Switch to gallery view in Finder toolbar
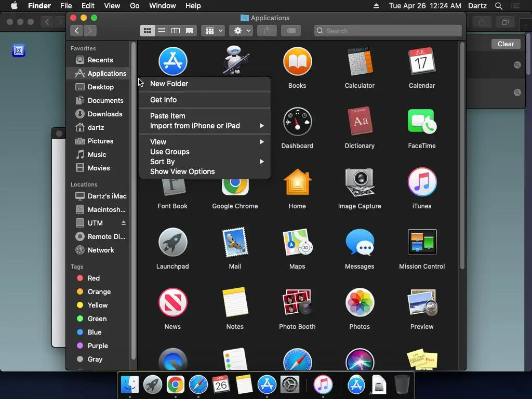532x399 pixels. 190,31
